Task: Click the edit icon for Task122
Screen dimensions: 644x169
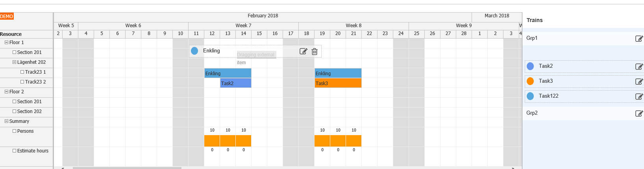Action: (x=639, y=97)
